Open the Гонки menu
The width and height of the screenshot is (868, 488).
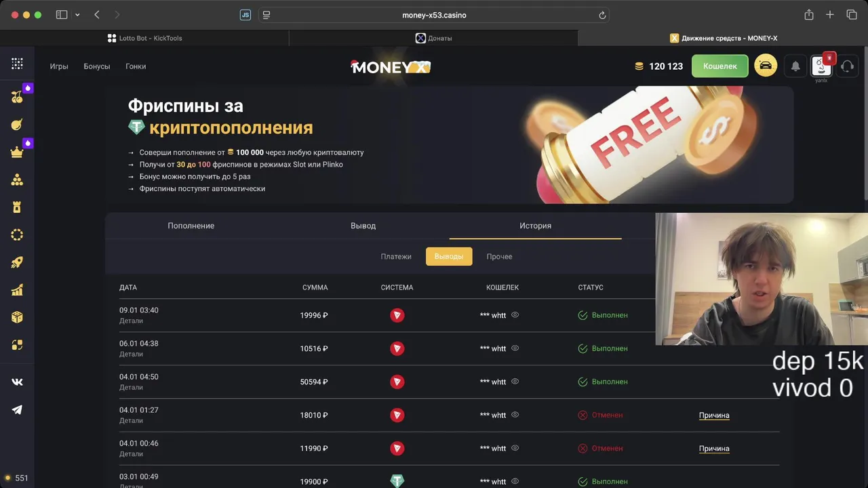136,66
